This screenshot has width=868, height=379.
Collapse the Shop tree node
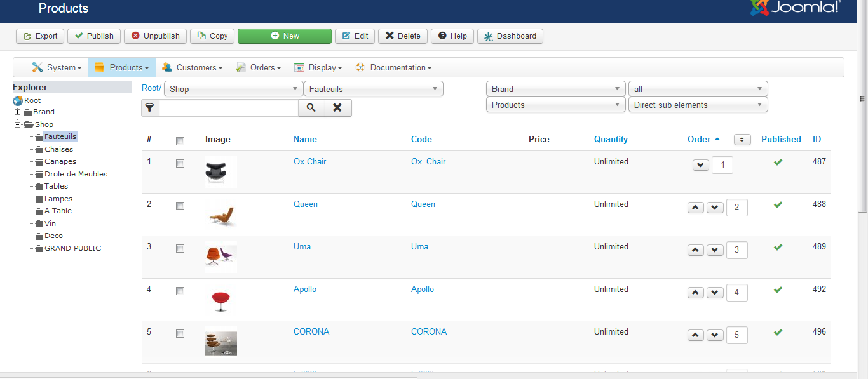point(18,124)
